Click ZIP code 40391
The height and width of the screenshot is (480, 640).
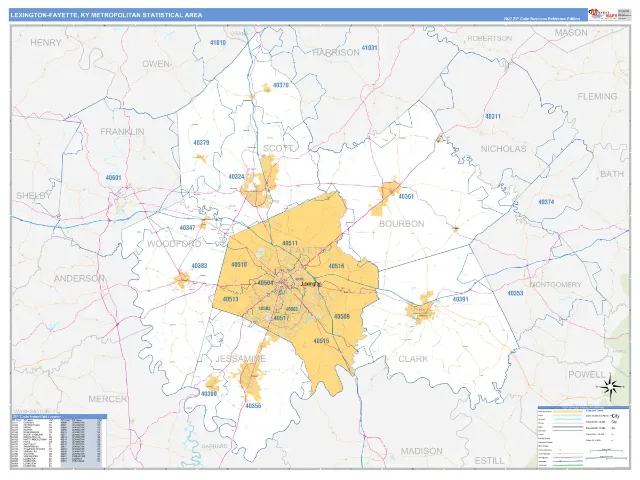pyautogui.click(x=460, y=299)
